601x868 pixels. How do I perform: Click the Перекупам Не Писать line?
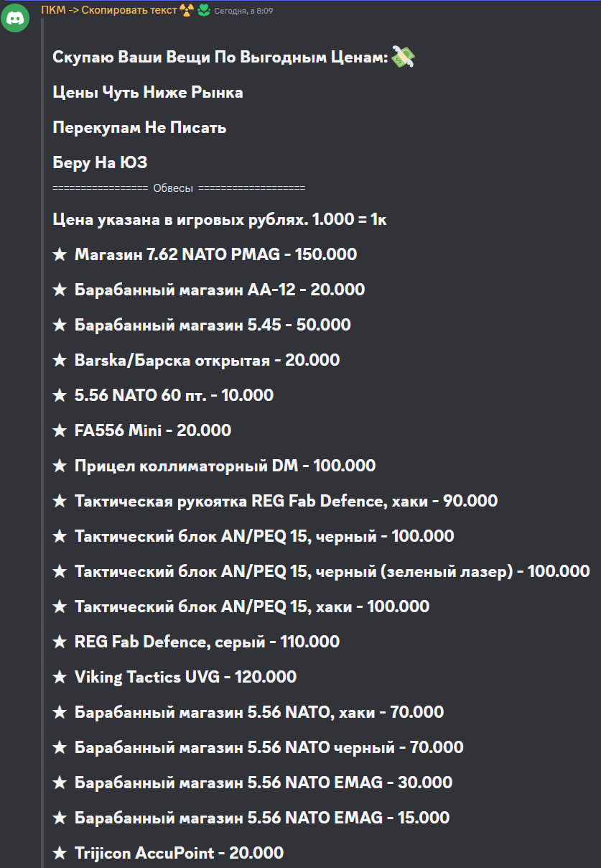click(139, 128)
